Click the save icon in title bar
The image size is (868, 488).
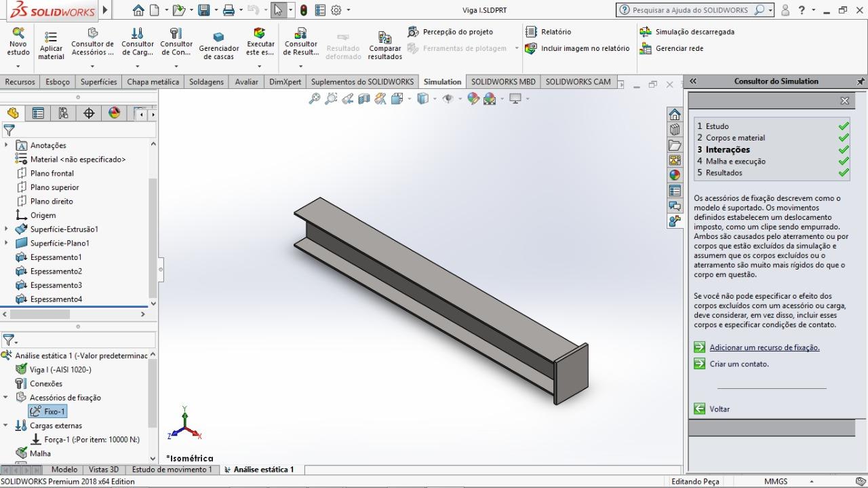click(203, 10)
